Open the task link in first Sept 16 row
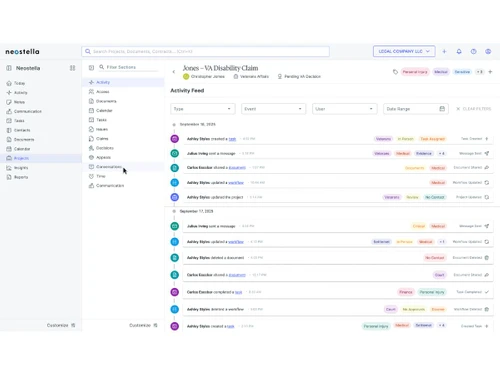 click(232, 139)
